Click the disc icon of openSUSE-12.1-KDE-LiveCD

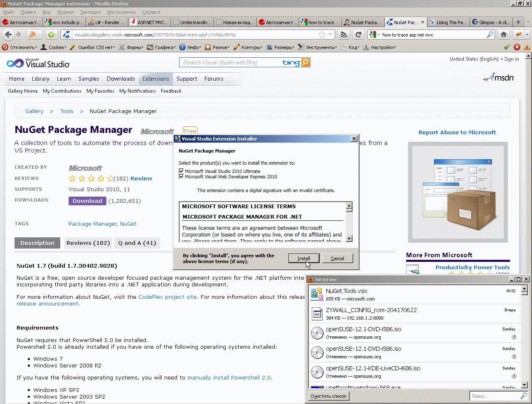pyautogui.click(x=317, y=372)
